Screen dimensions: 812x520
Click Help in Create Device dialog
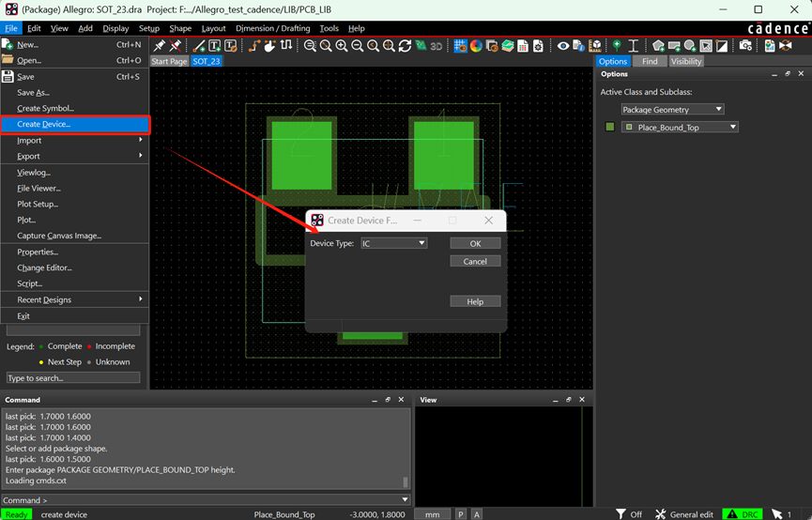coord(475,301)
